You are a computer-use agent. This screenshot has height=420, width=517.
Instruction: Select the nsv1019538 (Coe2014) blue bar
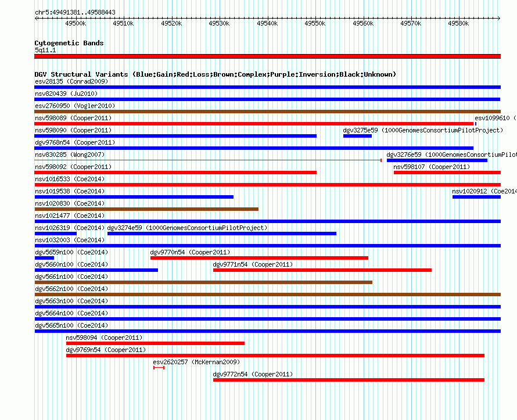pyautogui.click(x=134, y=197)
